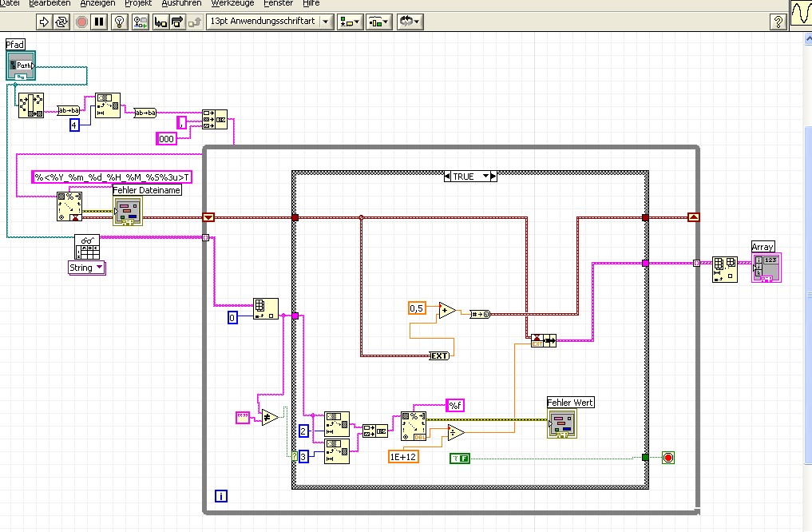Click the 0,5 numeric constant

pyautogui.click(x=416, y=308)
